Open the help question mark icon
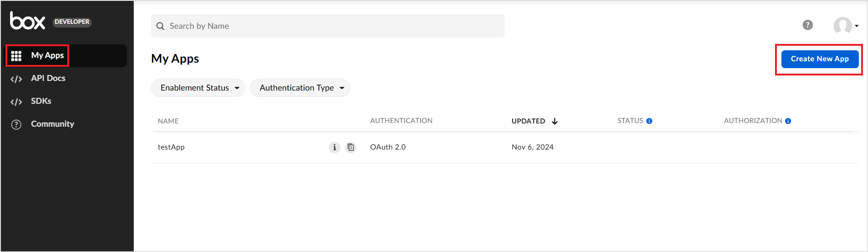This screenshot has width=868, height=252. tap(808, 25)
